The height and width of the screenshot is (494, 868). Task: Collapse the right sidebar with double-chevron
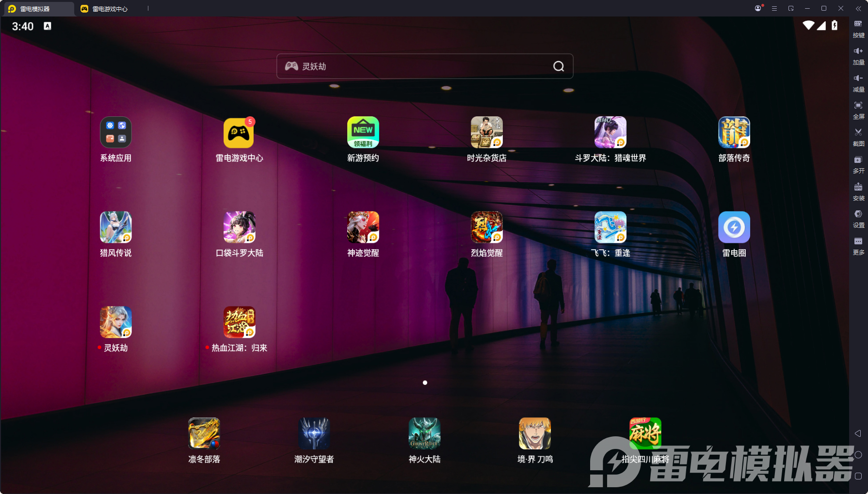(x=858, y=9)
